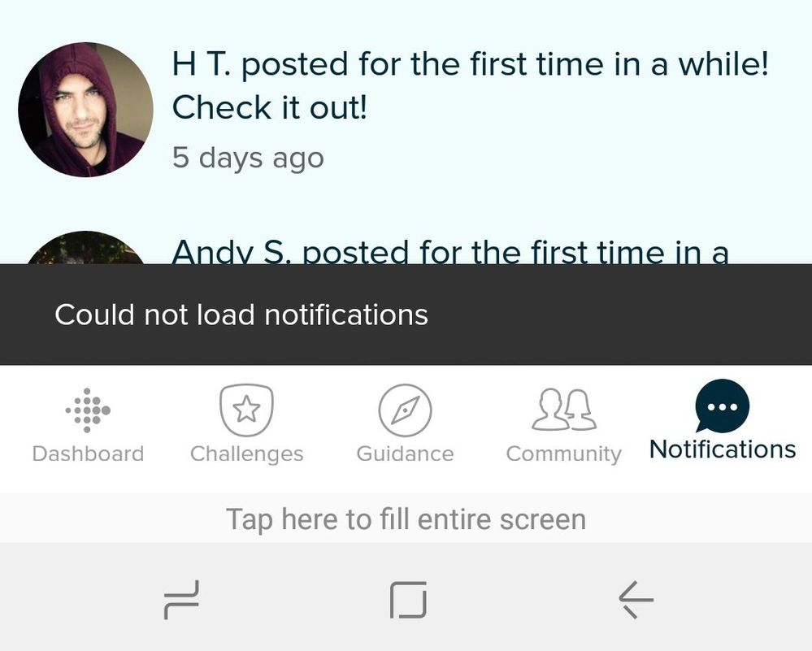Tap Android recent apps icon
This screenshot has width=812, height=651.
pyautogui.click(x=182, y=600)
